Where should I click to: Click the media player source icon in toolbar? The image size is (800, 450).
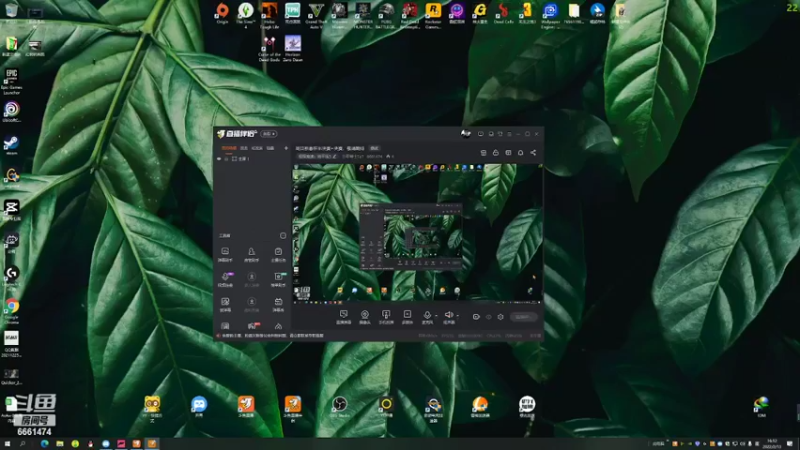click(407, 317)
